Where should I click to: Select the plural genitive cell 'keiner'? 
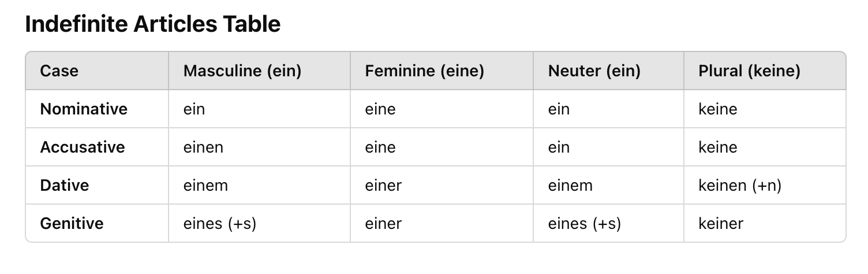[721, 223]
